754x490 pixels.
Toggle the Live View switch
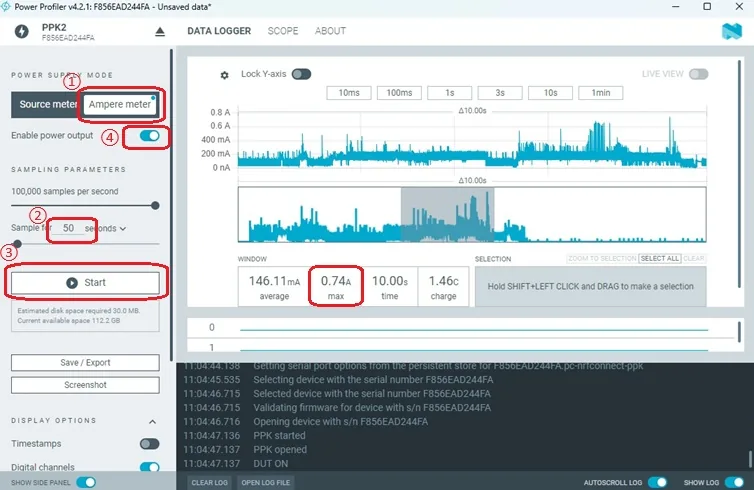[x=698, y=74]
